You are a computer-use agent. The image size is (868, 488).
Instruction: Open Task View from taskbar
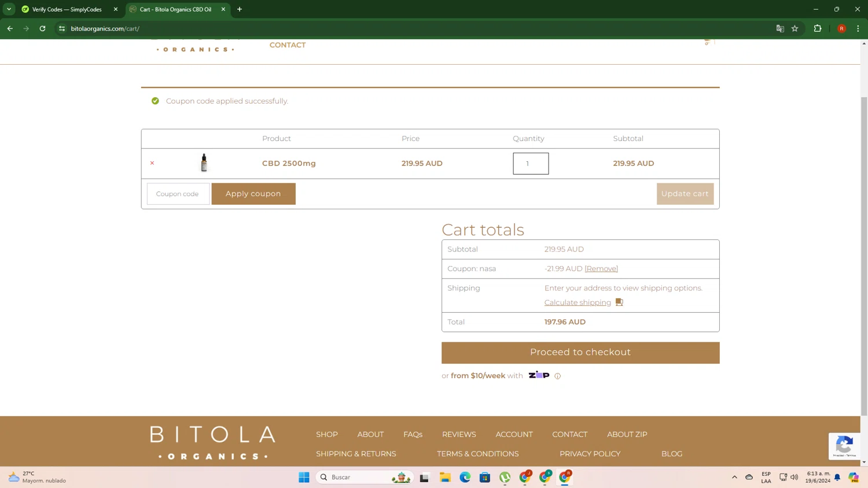tap(424, 477)
